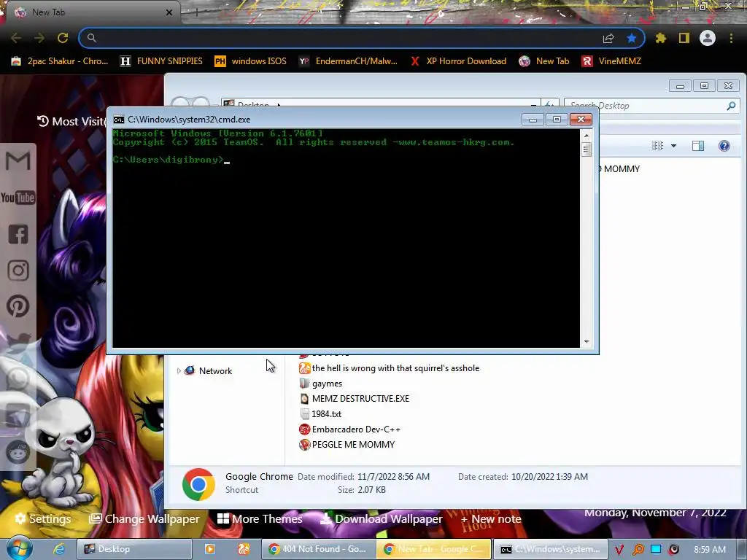Click the Pinterest sidebar icon
Image resolution: width=747 pixels, height=560 pixels.
pos(18,306)
